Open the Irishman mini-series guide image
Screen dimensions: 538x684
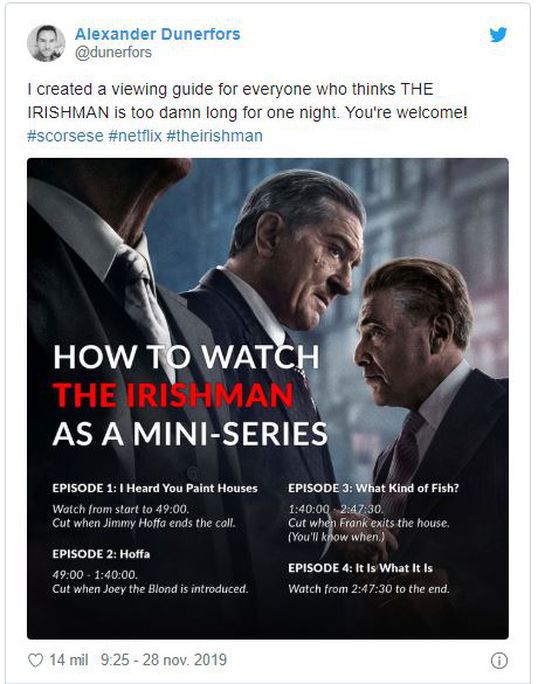[x=267, y=398]
